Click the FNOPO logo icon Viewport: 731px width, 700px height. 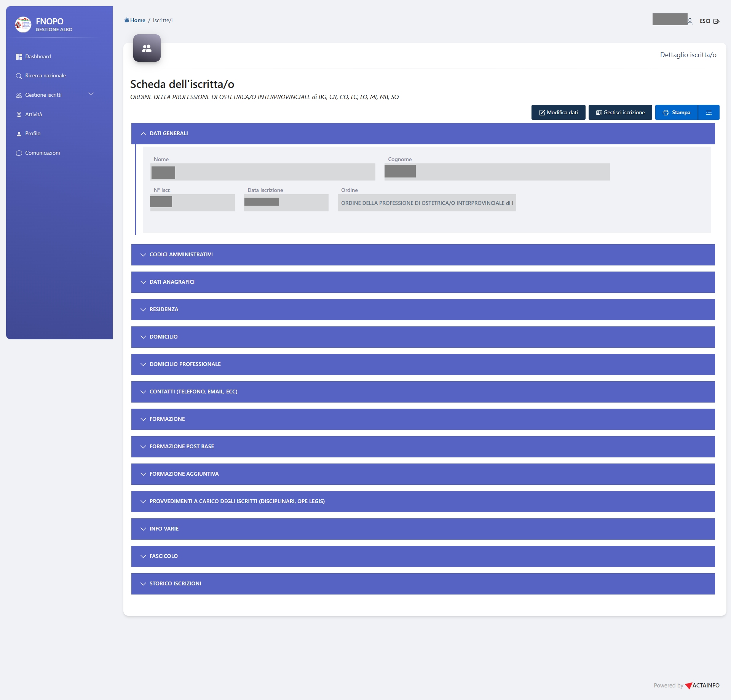tap(23, 24)
